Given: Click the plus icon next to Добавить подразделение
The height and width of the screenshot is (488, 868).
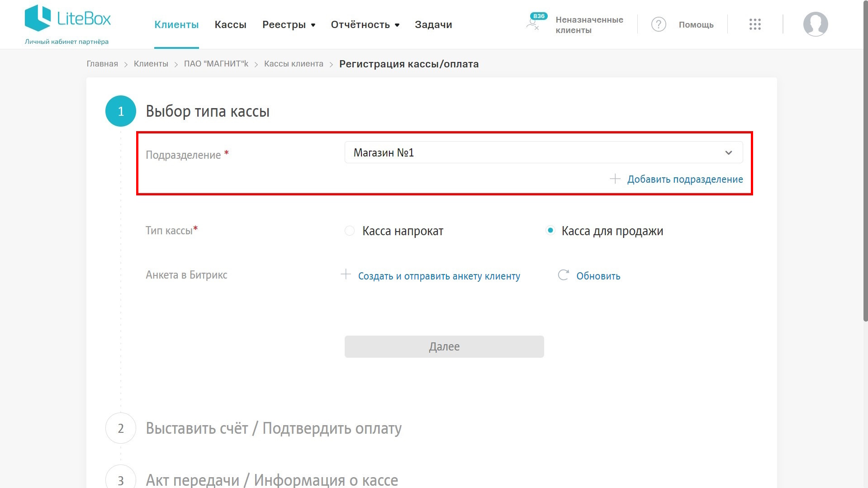Looking at the screenshot, I should [x=615, y=179].
